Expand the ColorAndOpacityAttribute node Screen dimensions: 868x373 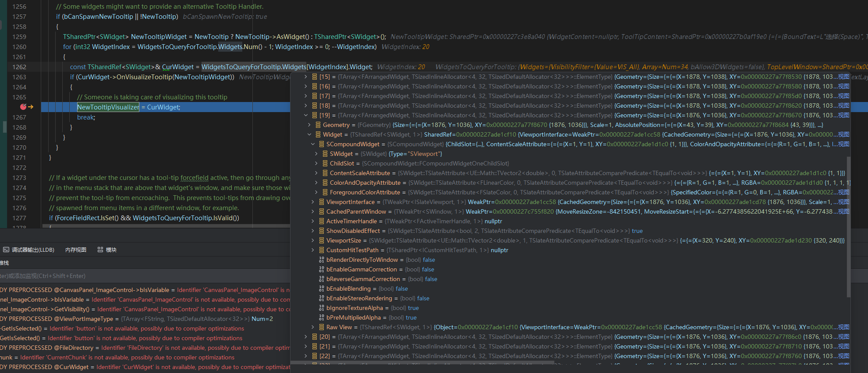coord(316,183)
